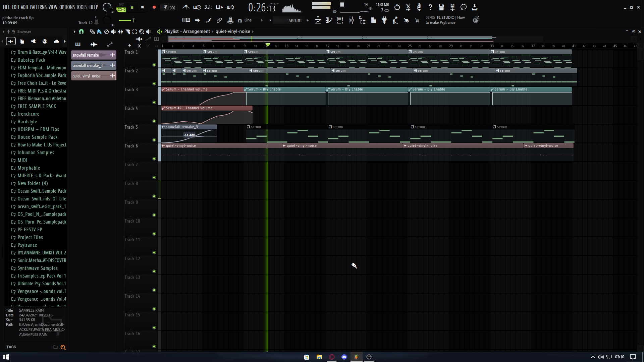Open the TOOLS menu

pos(82,7)
